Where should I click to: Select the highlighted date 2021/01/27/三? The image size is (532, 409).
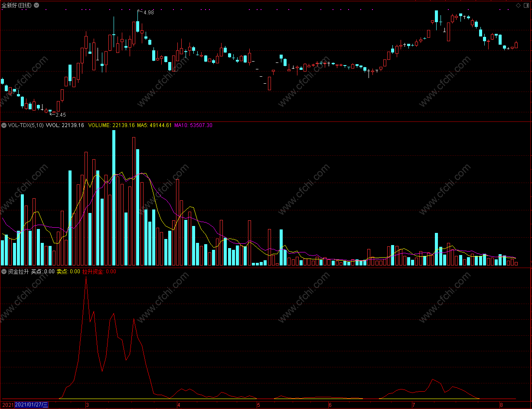click(x=32, y=405)
